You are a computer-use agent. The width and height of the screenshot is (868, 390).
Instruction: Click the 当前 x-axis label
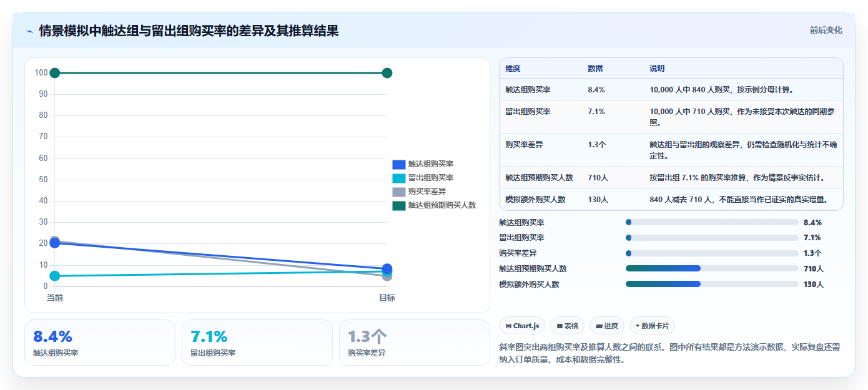55,298
